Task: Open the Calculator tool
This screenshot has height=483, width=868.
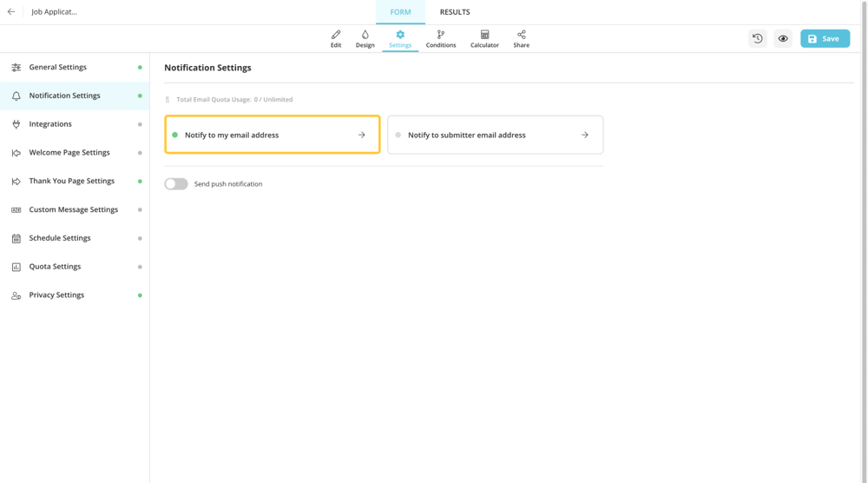Action: (484, 38)
